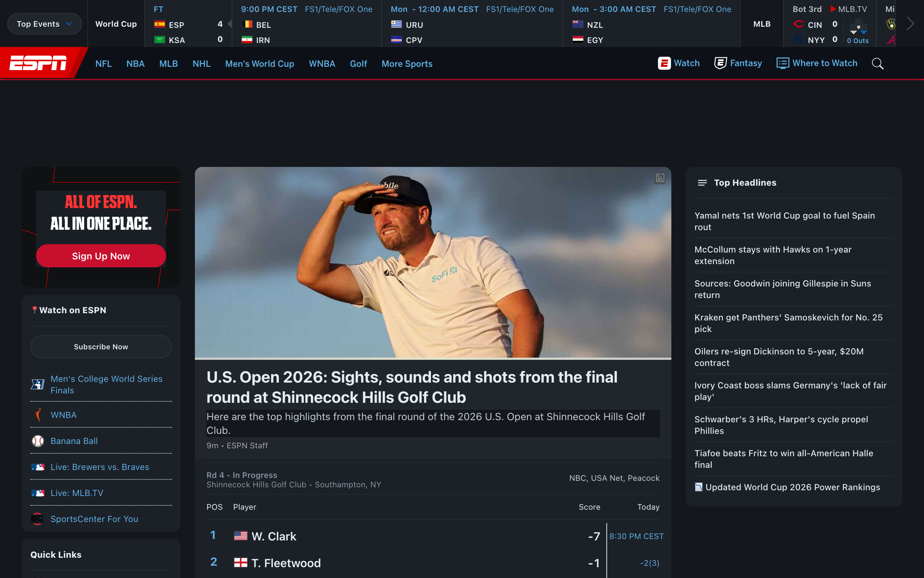The height and width of the screenshot is (578, 924).
Task: Click the USA flag next to W. Clark
Action: tap(240, 536)
